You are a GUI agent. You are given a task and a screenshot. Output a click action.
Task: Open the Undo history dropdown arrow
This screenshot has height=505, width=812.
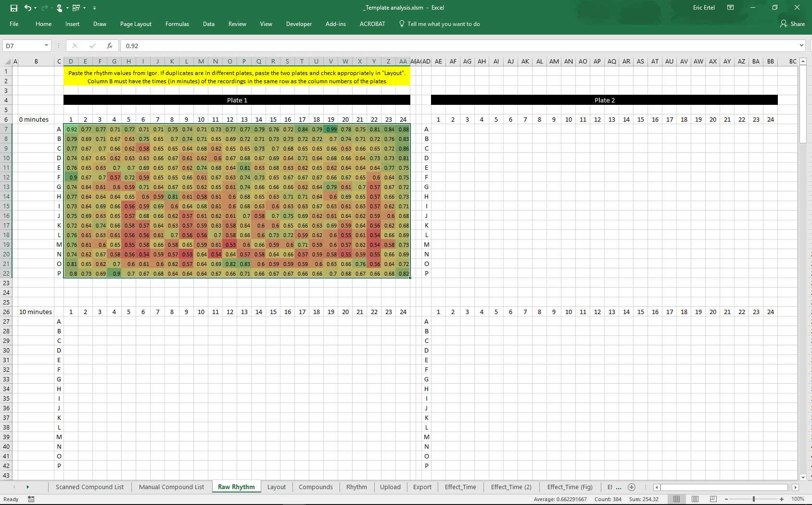(35, 8)
